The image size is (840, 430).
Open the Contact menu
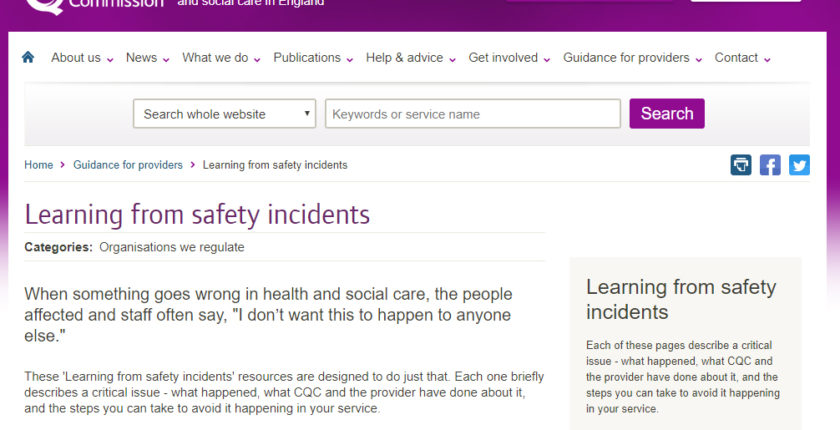coord(736,58)
